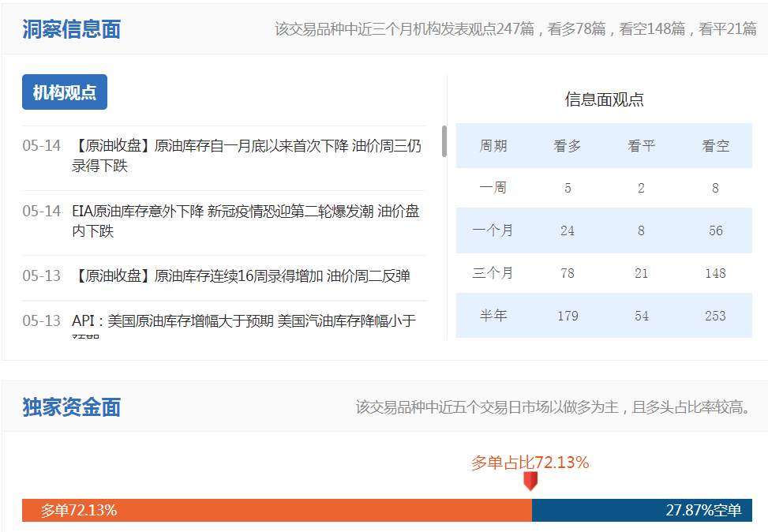Click the 看多 column header
This screenshot has width=768, height=532.
tap(568, 145)
